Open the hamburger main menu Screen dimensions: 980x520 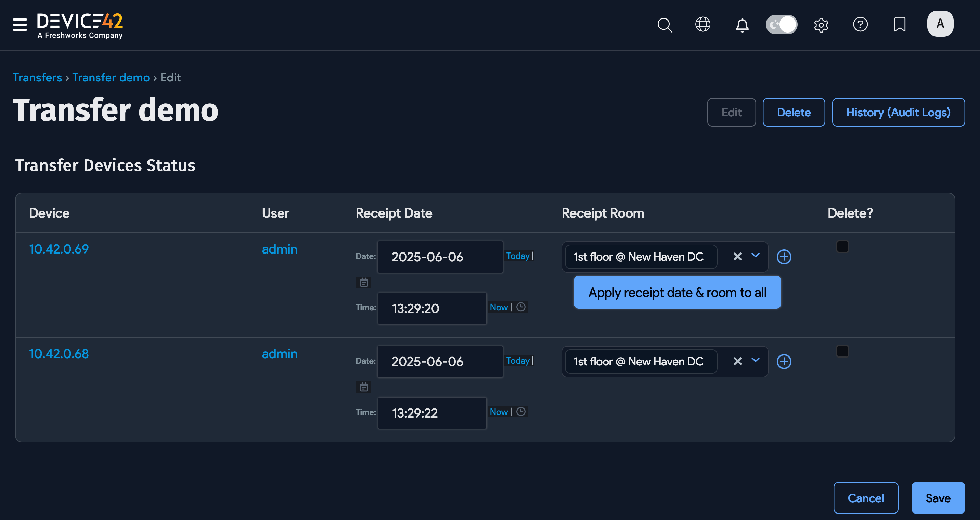(20, 25)
